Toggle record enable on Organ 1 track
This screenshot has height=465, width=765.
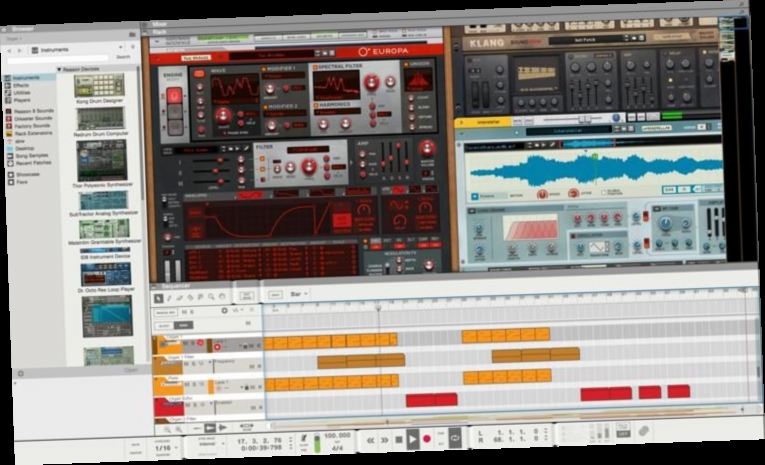(x=200, y=344)
